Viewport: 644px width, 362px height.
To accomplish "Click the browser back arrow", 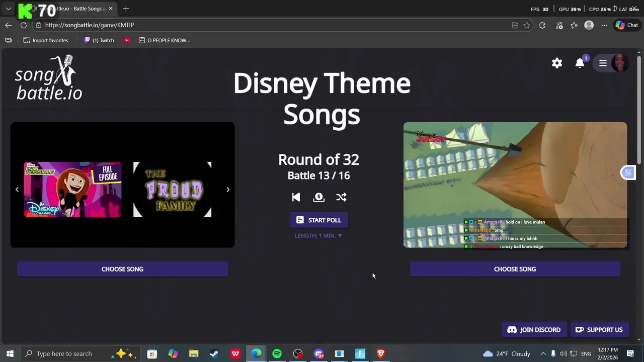I will [x=9, y=25].
